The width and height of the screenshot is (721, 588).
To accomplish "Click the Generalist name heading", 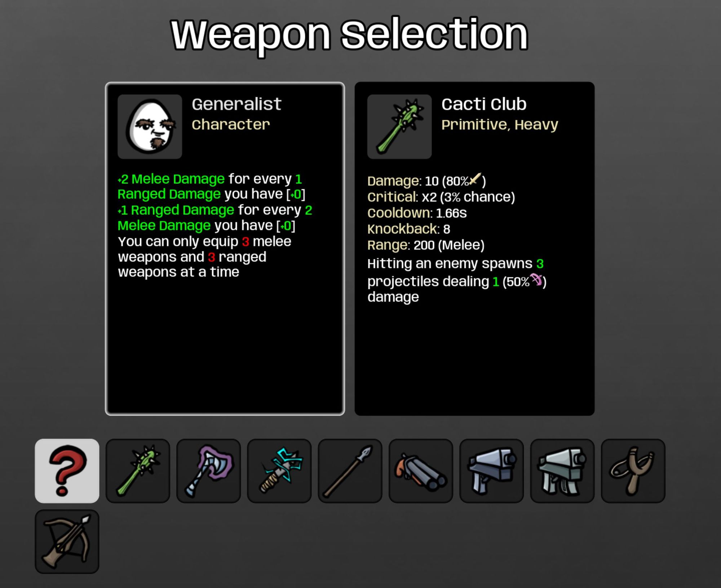I will pyautogui.click(x=236, y=104).
